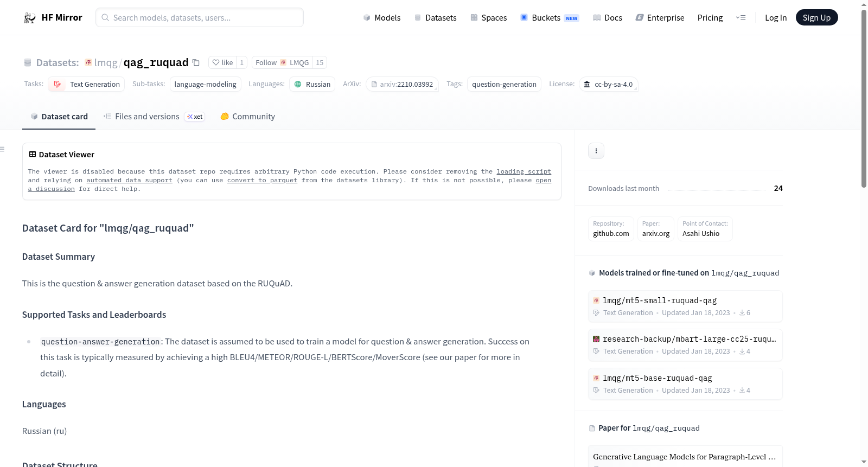The height and width of the screenshot is (467, 868).
Task: Open the Datasets page
Action: point(436,18)
